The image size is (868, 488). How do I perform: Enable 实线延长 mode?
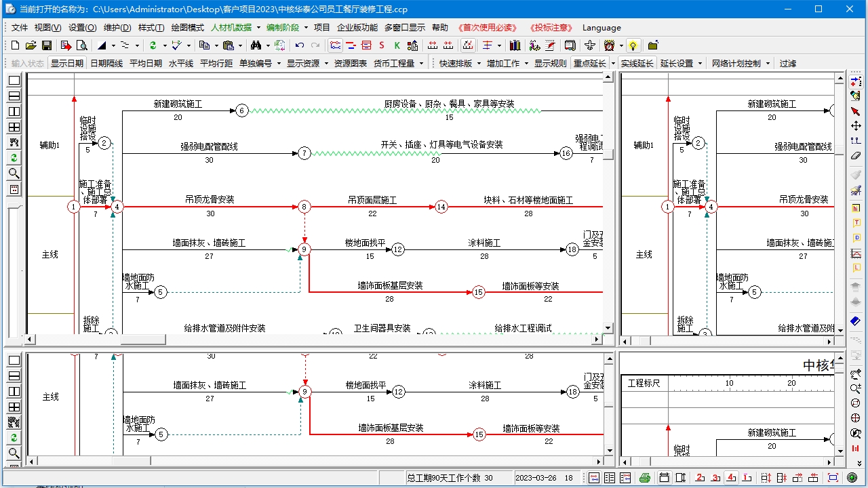point(637,63)
